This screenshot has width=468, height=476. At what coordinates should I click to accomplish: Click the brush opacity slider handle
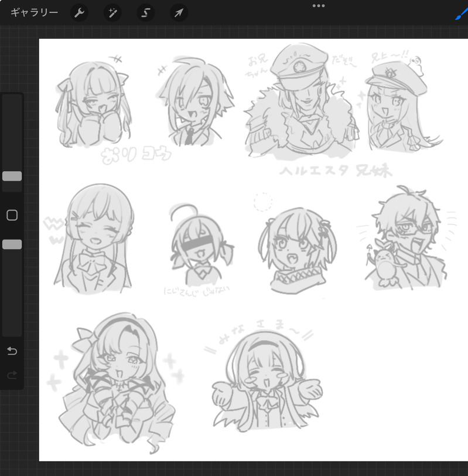click(x=12, y=244)
